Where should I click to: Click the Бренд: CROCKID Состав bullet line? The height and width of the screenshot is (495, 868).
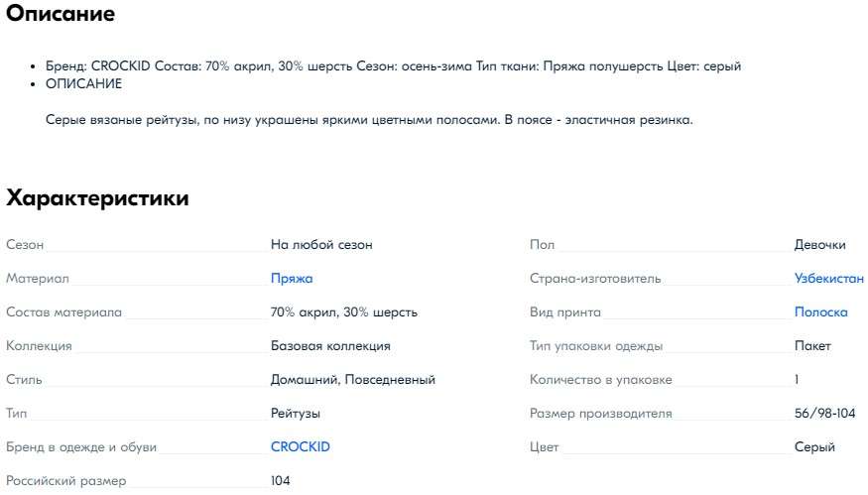(x=393, y=66)
